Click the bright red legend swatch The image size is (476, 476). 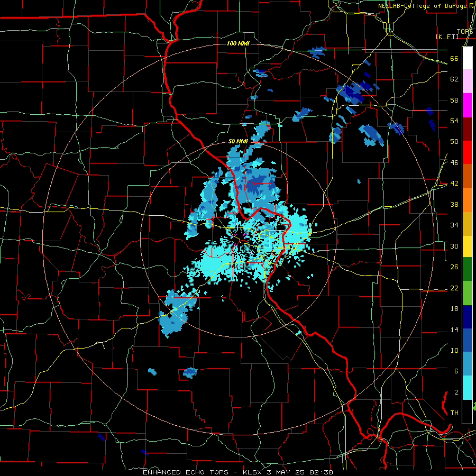click(467, 152)
